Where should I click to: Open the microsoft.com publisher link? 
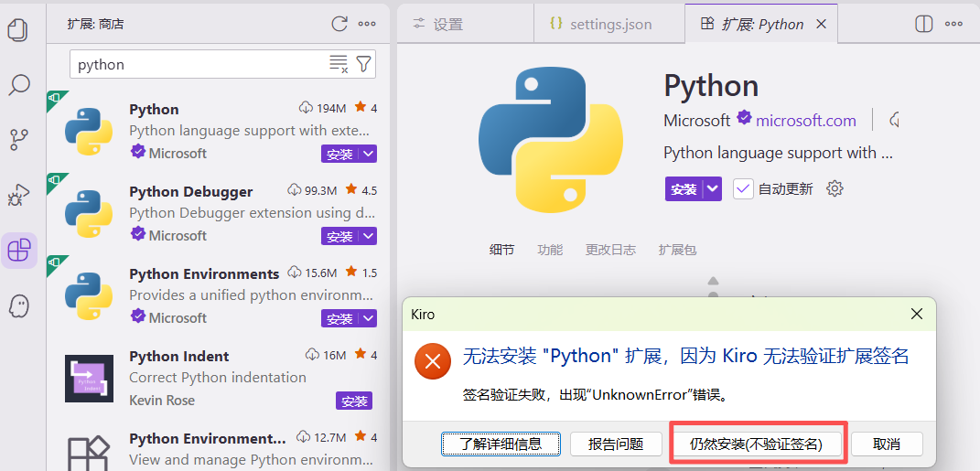pyautogui.click(x=805, y=120)
